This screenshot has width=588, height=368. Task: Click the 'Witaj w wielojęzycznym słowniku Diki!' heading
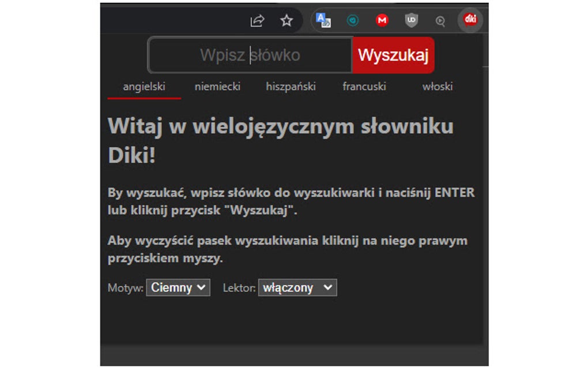(281, 140)
